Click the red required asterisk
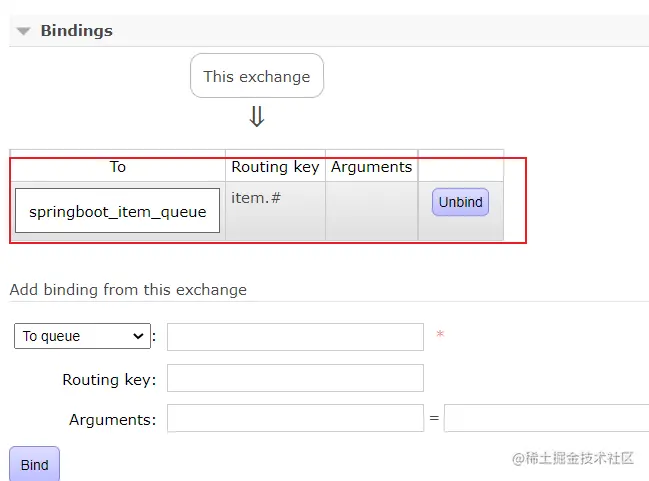The image size is (649, 481). [x=440, y=335]
